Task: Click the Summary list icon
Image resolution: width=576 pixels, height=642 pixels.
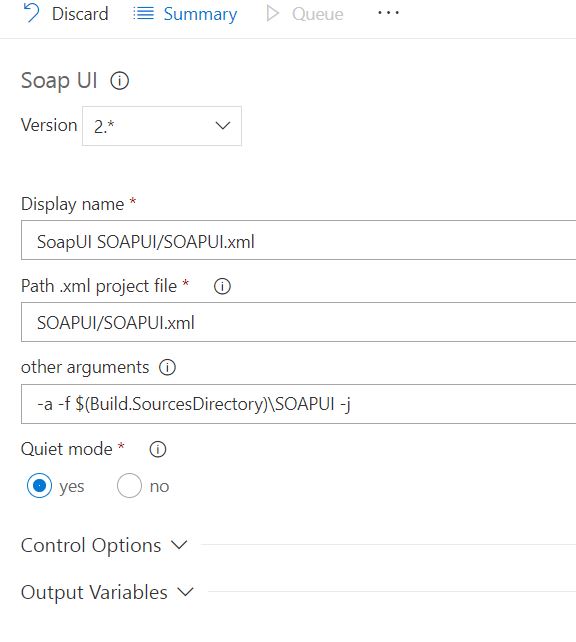Action: (143, 14)
